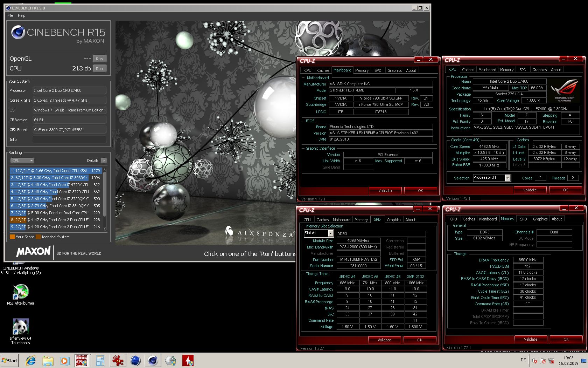The height and width of the screenshot is (368, 588).
Task: Click part number IMT451U6MFR8W-TA2 field
Action: point(358,260)
